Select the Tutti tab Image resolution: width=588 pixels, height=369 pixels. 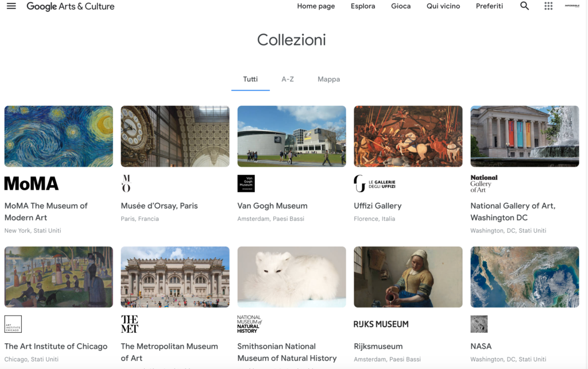coord(250,79)
